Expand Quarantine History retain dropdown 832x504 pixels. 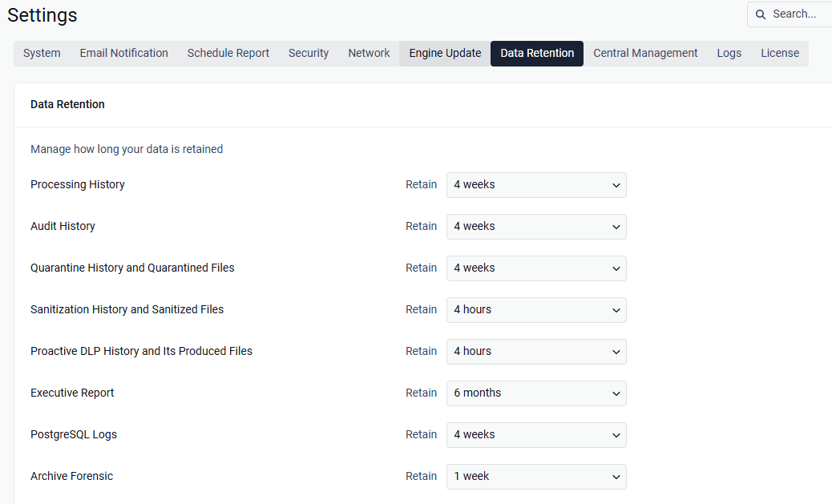536,268
